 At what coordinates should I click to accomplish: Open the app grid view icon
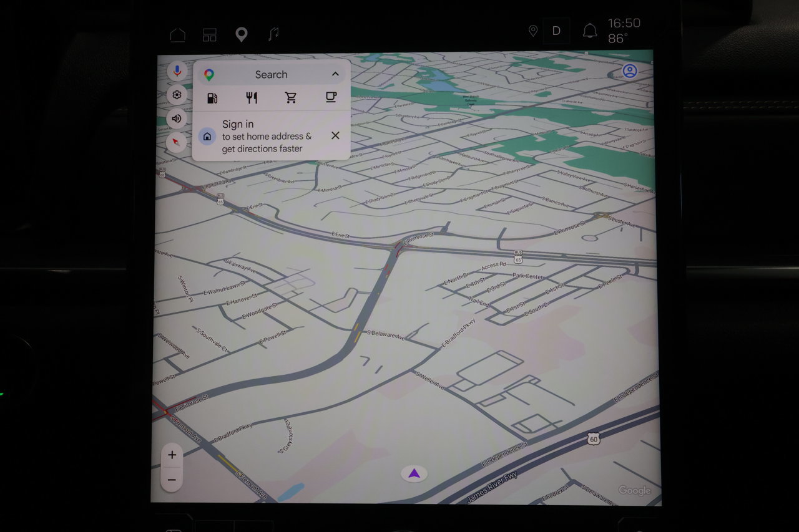pyautogui.click(x=209, y=34)
